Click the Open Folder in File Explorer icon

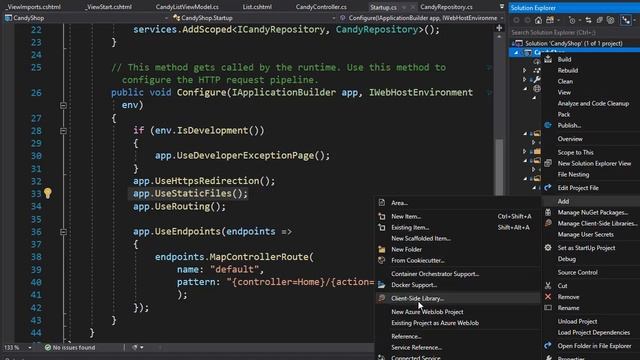[x=548, y=346]
